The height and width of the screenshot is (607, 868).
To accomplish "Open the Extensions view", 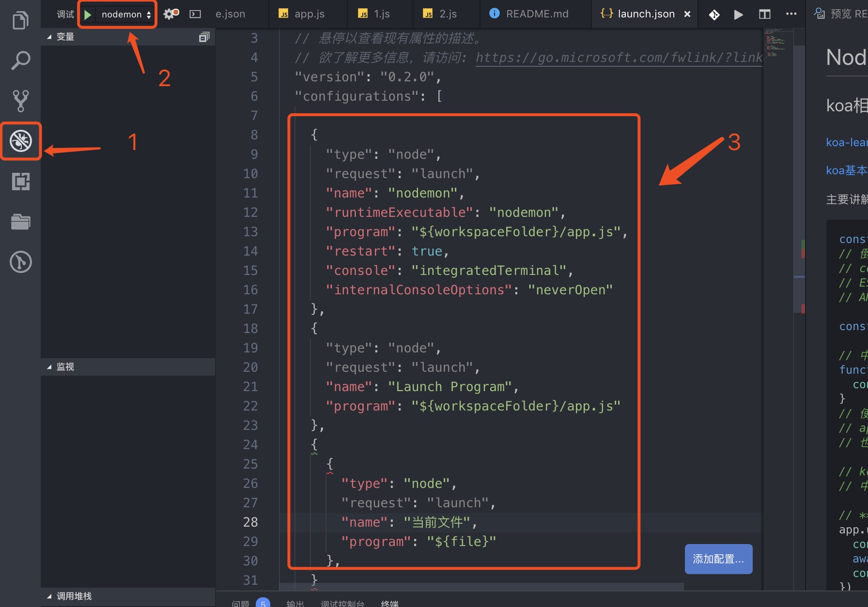I will coord(20,182).
